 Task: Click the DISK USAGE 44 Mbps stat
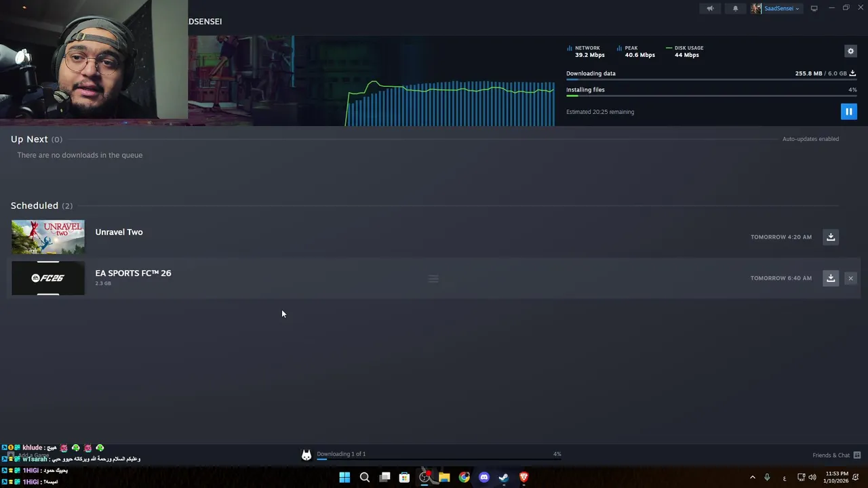tap(685, 52)
